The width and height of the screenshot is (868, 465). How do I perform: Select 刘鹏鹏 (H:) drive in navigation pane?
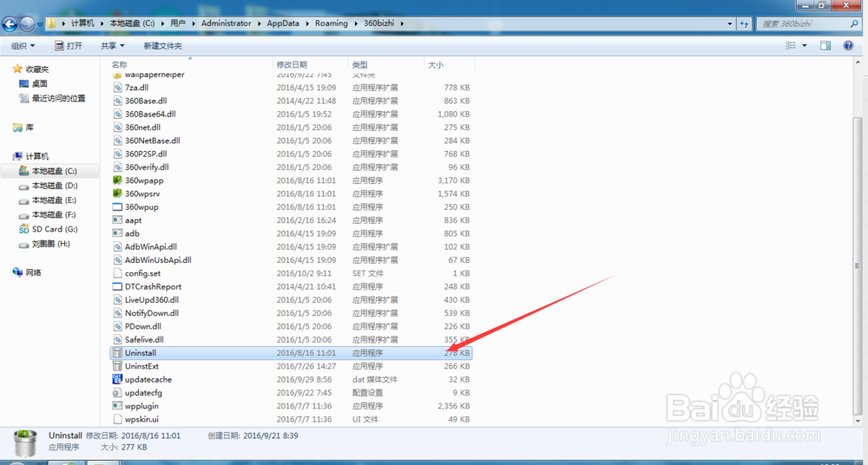point(50,244)
